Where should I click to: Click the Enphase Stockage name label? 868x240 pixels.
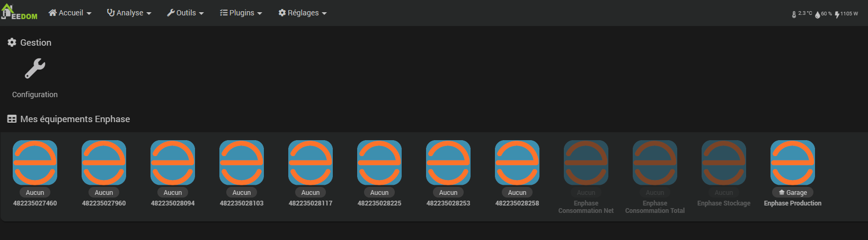724,203
